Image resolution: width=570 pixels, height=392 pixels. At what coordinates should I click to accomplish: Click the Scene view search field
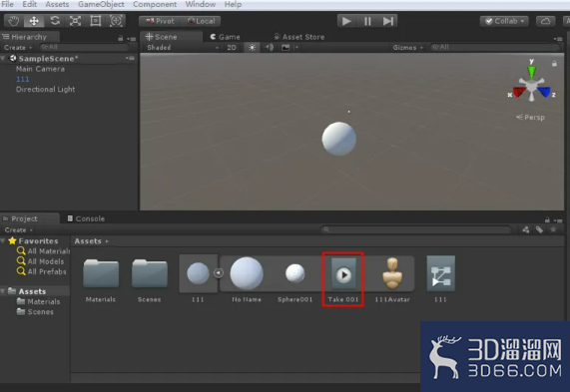point(496,47)
